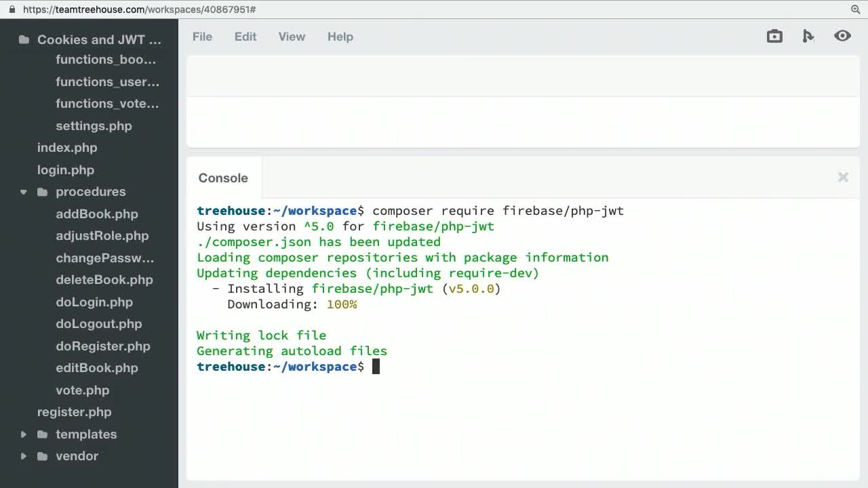The width and height of the screenshot is (868, 488).
Task: Click the page zoom icon in the address bar
Action: [x=855, y=9]
